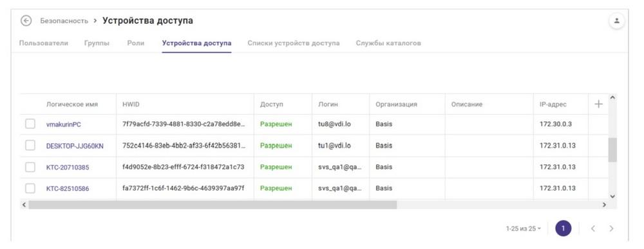
Task: Click IP 172.31.0.13 in DESKTOP-JJG60KN row
Action: pyautogui.click(x=557, y=145)
